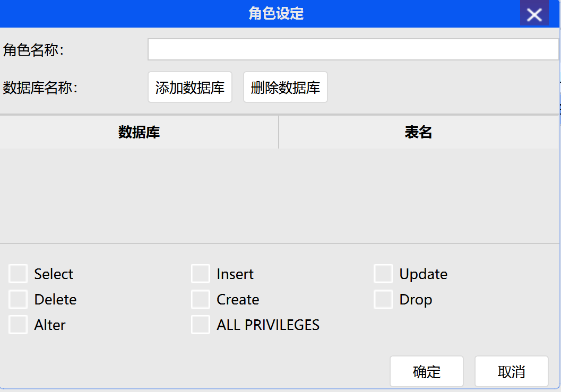Close the 角色设定 dialog
Image resolution: width=561 pixels, height=392 pixels.
[534, 14]
